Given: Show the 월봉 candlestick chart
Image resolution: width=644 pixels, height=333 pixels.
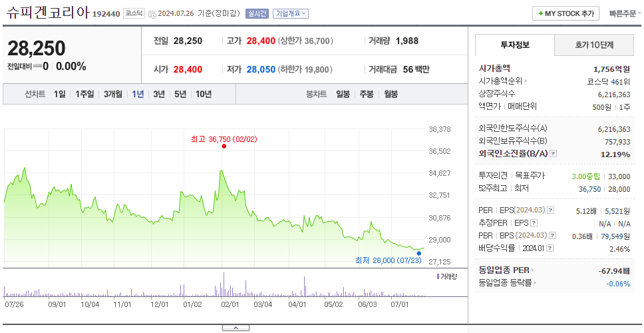Looking at the screenshot, I should point(391,94).
